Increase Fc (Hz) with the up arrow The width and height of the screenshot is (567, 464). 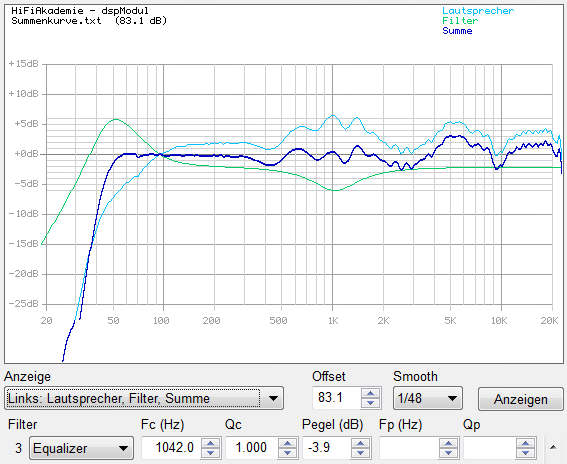click(x=210, y=443)
